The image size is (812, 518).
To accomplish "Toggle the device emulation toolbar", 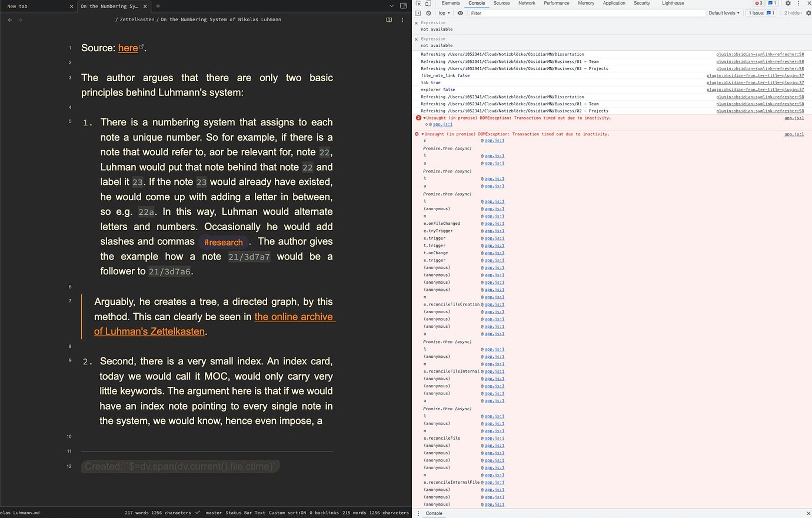I will point(428,3).
